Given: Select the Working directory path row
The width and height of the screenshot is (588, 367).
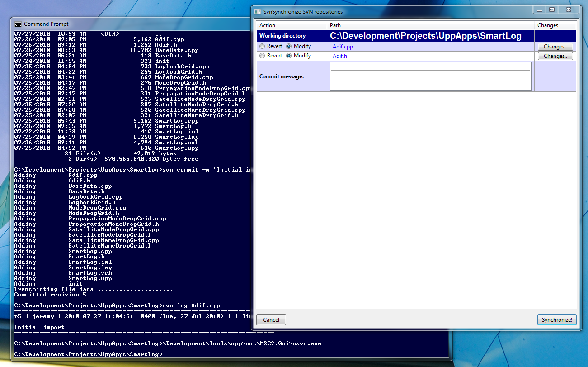Looking at the screenshot, I should 425,36.
